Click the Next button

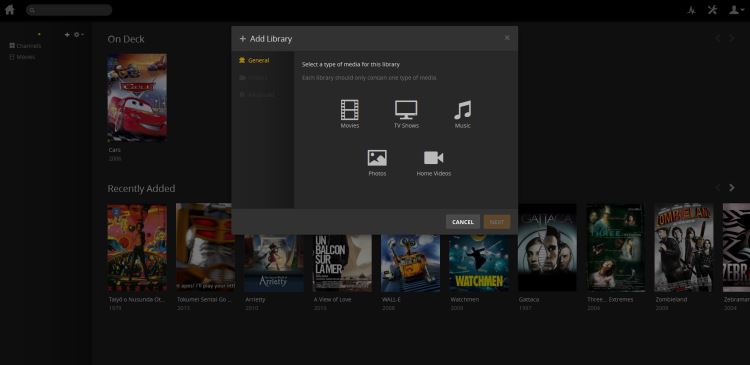pos(496,222)
